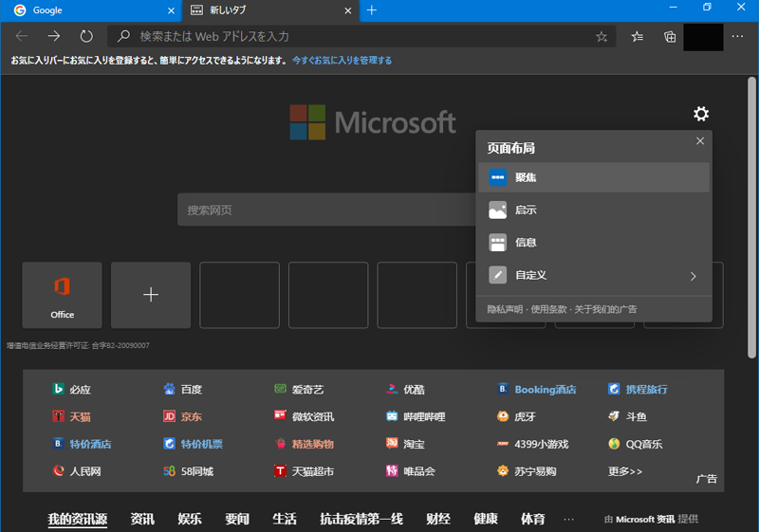
Task: Select the 财经 news tab
Action: pyautogui.click(x=438, y=519)
